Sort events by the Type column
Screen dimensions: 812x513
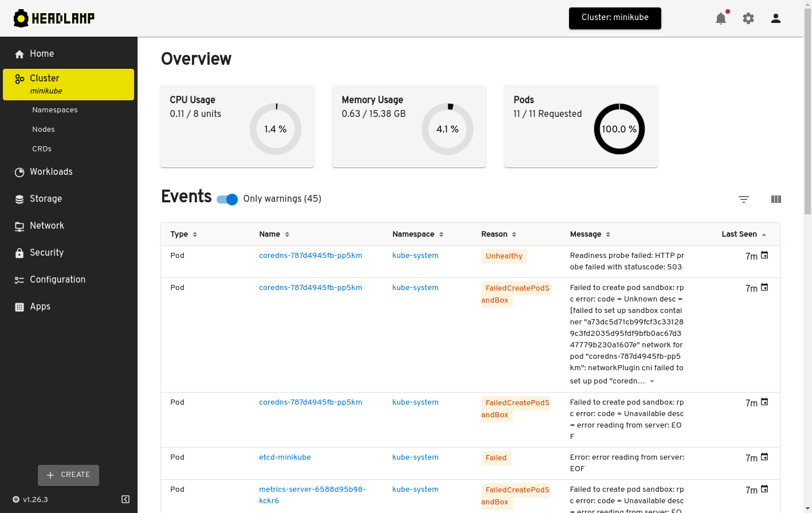[179, 234]
